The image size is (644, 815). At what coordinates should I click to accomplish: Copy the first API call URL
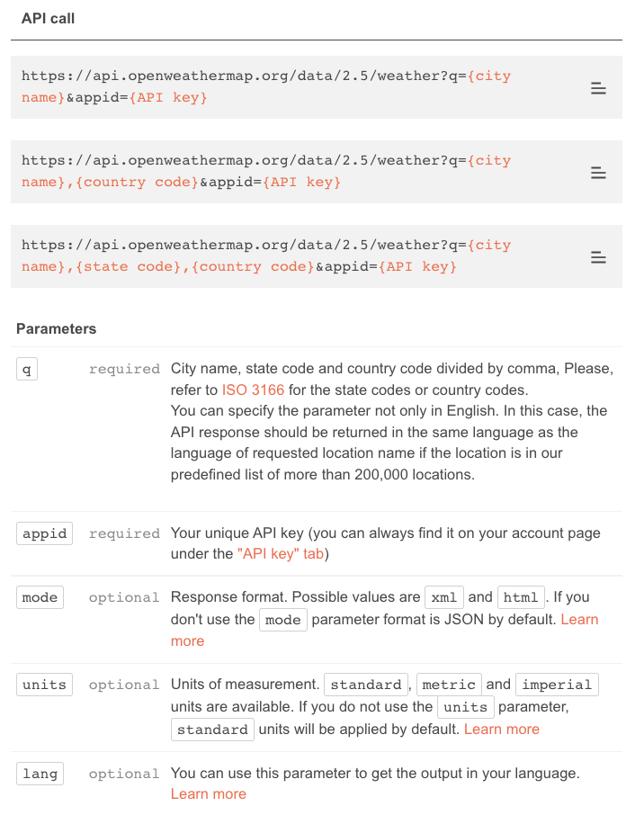[598, 87]
